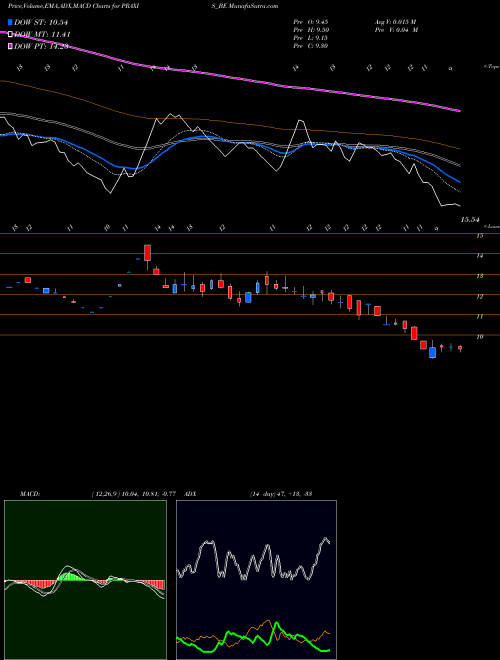This screenshot has width=500, height=660.
Task: Click the price axis label 11
Action: point(479,317)
